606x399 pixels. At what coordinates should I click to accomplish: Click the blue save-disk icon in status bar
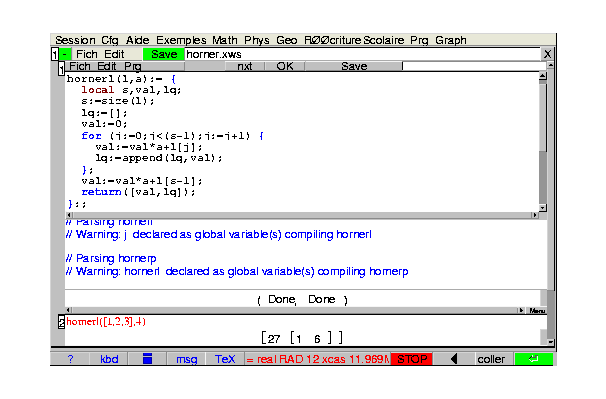147,359
